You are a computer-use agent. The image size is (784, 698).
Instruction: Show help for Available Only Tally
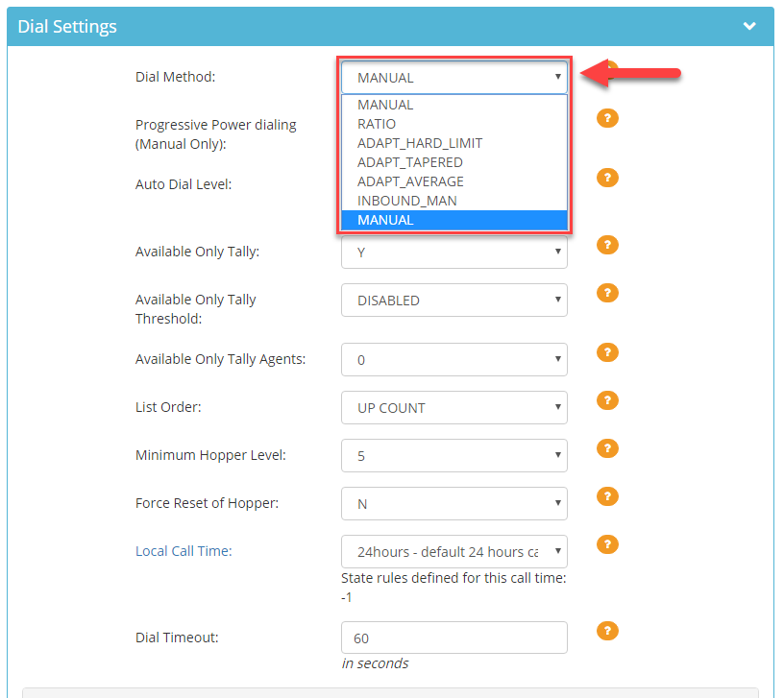tap(607, 245)
